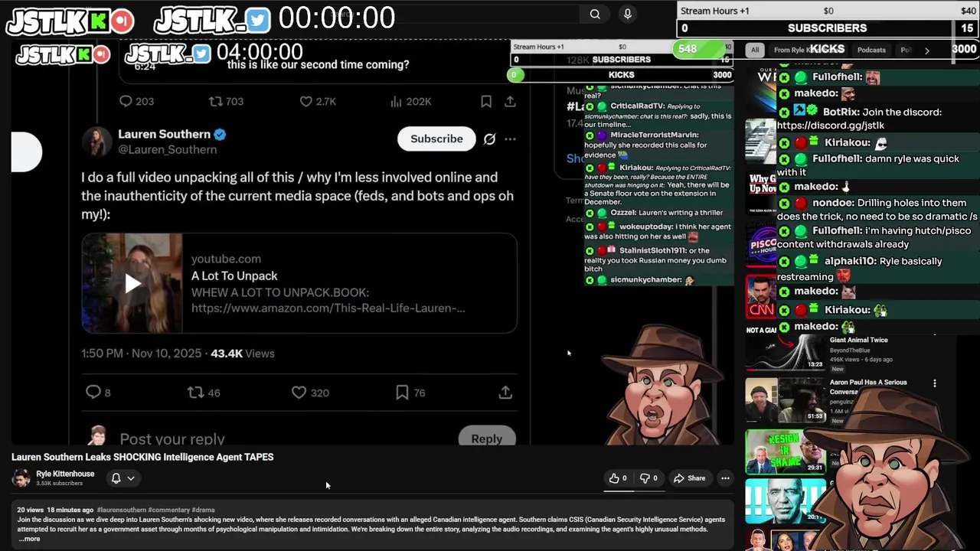
Task: Click the Grok explain icon beside Subscribe
Action: (x=489, y=139)
